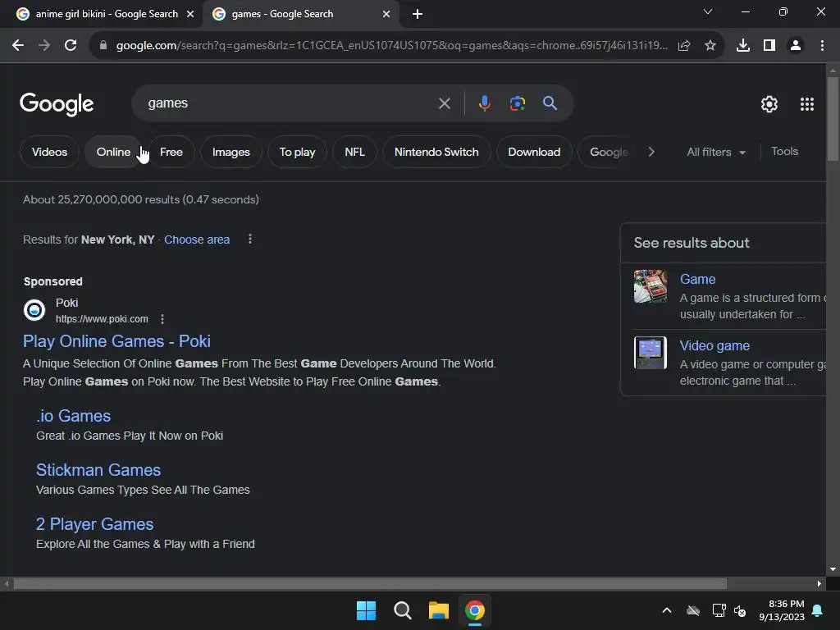840x630 pixels.
Task: Clear search box with X icon
Action: [x=445, y=103]
